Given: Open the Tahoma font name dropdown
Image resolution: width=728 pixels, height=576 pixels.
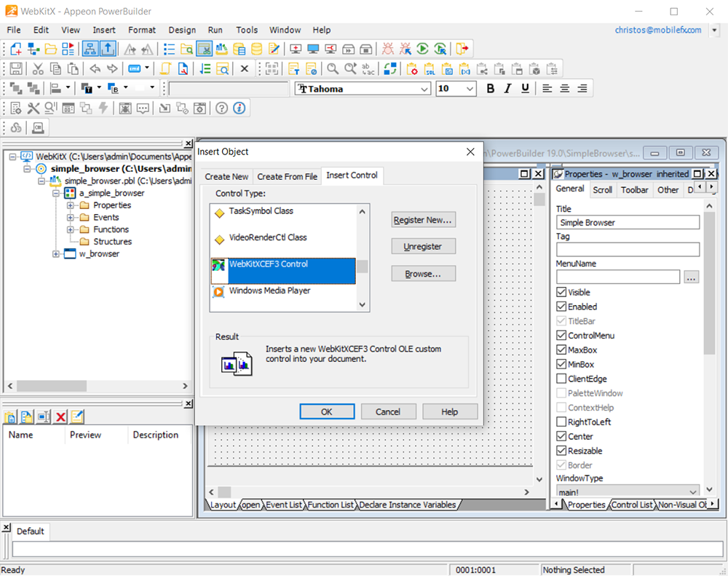Looking at the screenshot, I should tap(424, 89).
